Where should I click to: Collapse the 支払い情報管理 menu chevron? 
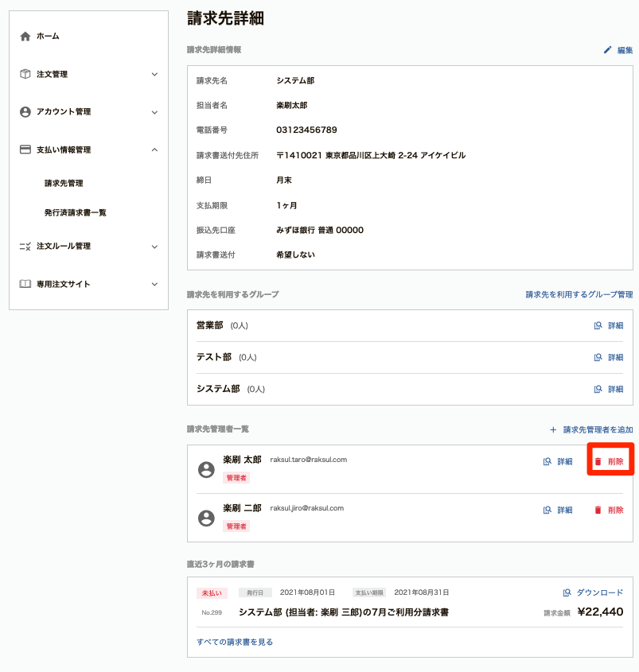(x=155, y=150)
